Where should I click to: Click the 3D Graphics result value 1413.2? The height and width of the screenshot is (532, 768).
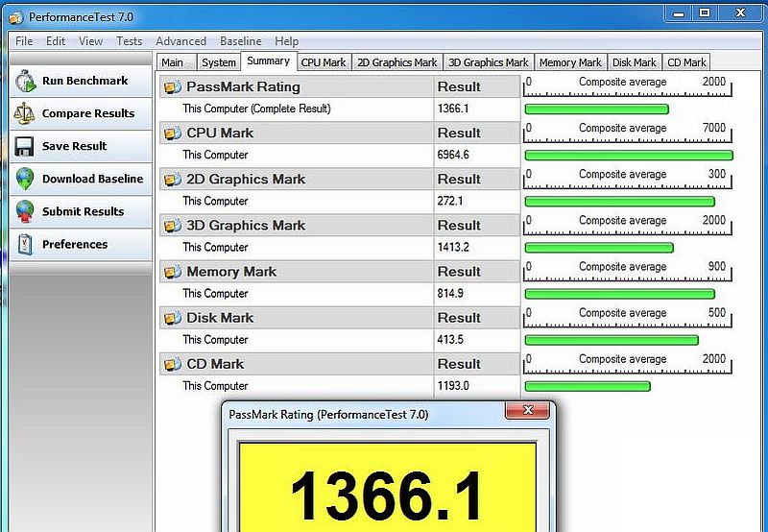coord(453,248)
